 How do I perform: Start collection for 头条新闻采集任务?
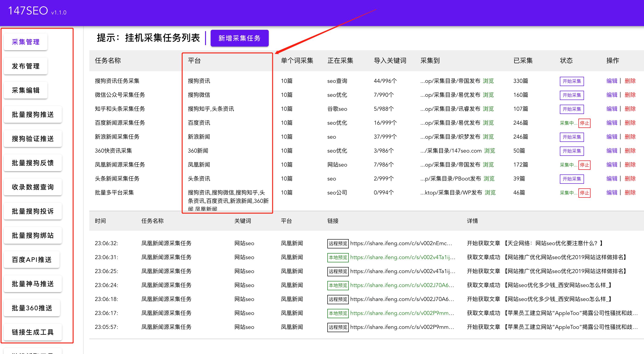tap(572, 179)
